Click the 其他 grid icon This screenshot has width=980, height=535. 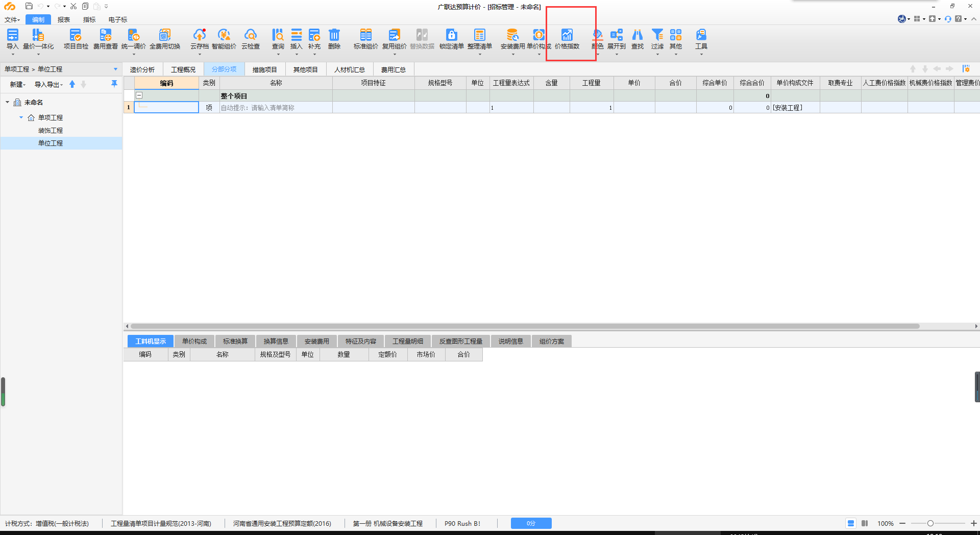675,35
